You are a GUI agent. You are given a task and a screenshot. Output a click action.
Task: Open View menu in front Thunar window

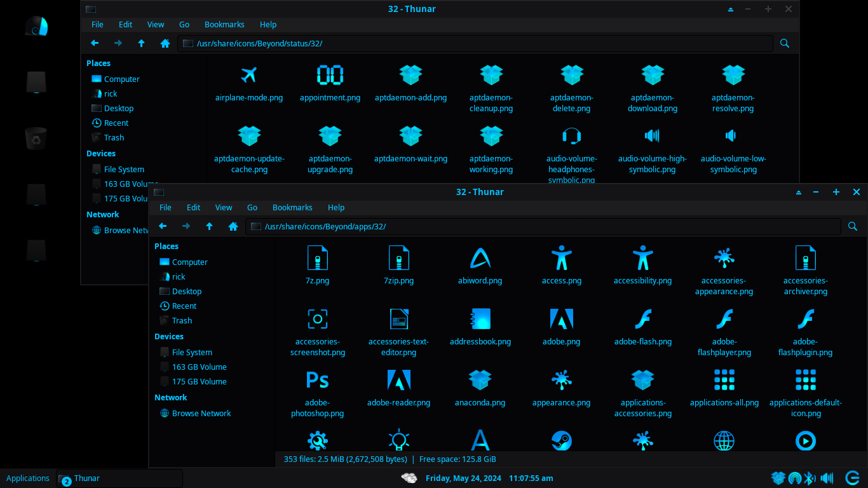(224, 208)
